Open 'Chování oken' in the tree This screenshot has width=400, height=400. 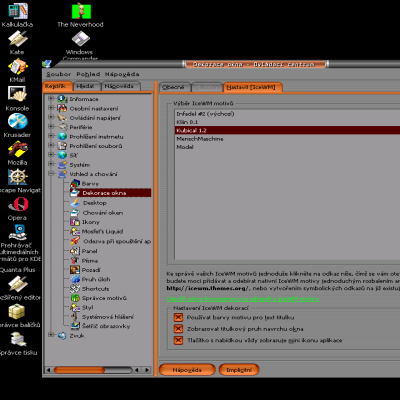pos(103,213)
